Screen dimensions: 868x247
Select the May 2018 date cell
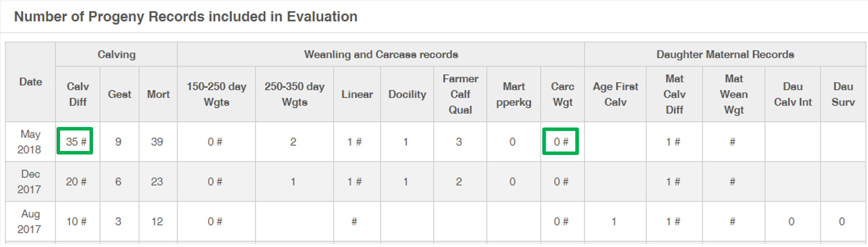click(x=30, y=141)
